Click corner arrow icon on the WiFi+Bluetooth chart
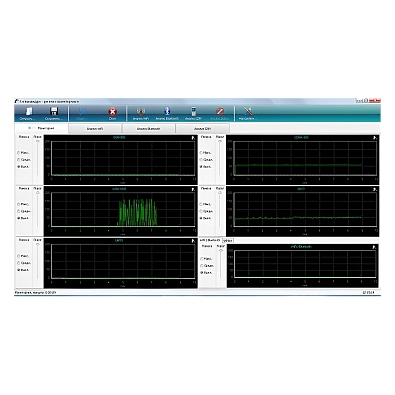 [x=375, y=247]
